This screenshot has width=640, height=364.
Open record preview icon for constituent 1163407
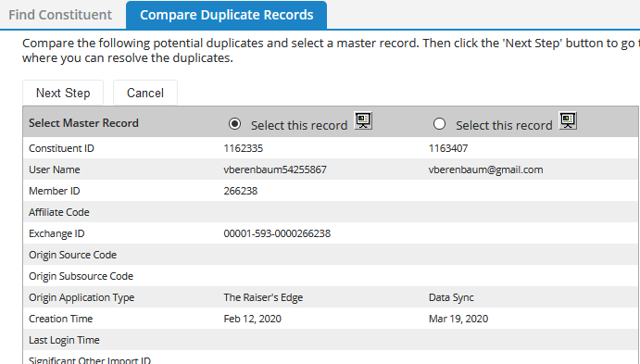(568, 120)
